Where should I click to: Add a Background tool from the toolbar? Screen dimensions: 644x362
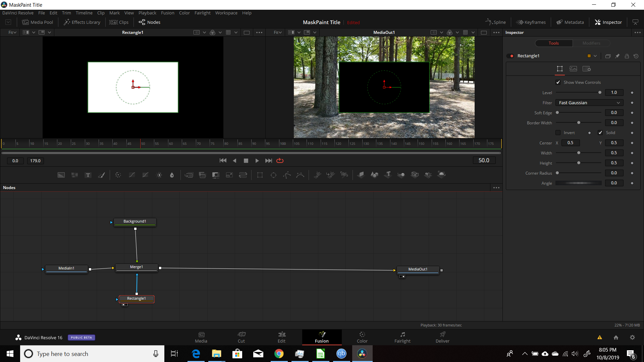(x=61, y=175)
